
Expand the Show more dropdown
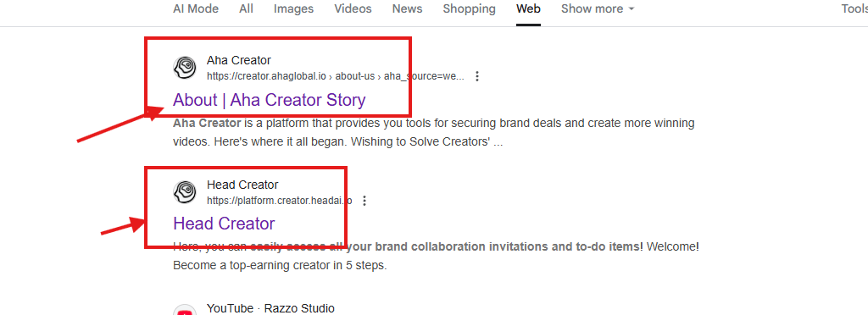(x=598, y=8)
